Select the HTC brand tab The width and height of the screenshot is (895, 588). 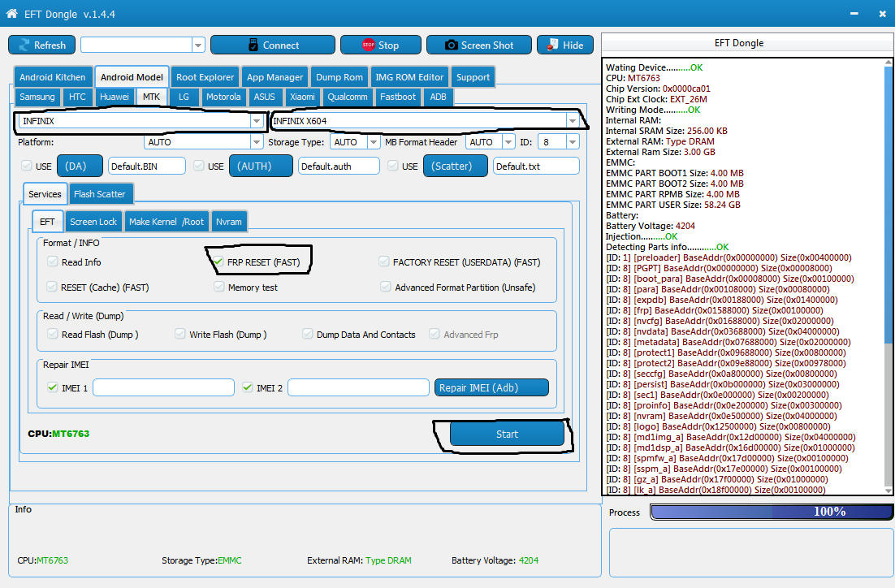coord(77,97)
